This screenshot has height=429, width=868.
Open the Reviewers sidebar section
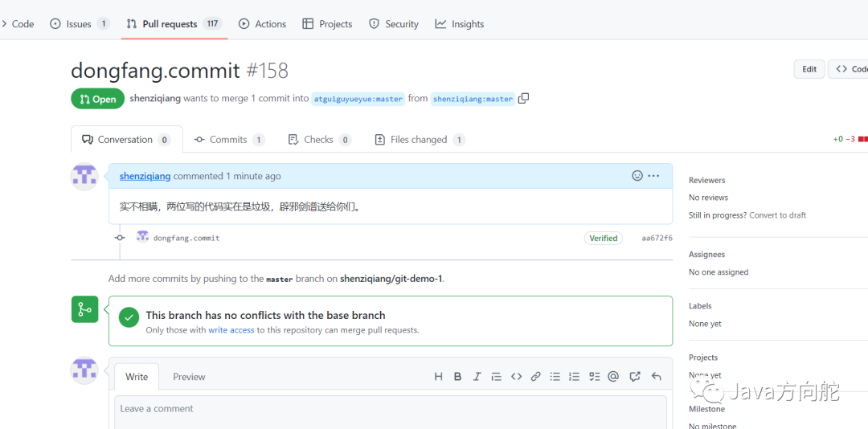pos(707,180)
